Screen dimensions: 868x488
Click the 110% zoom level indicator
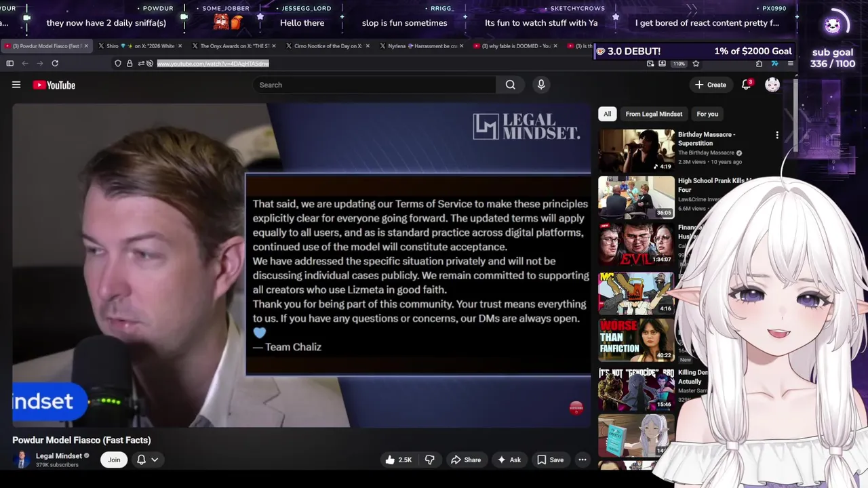tap(679, 63)
